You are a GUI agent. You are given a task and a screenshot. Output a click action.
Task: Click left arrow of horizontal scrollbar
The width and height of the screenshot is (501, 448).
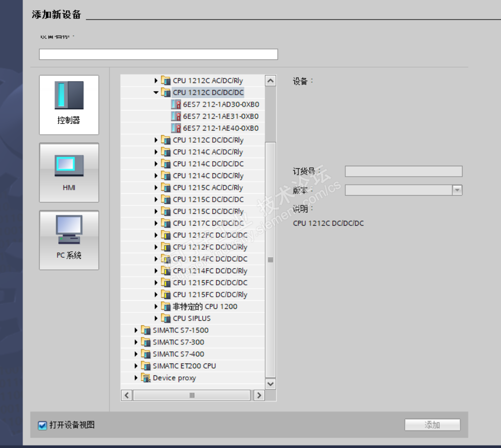tap(127, 395)
